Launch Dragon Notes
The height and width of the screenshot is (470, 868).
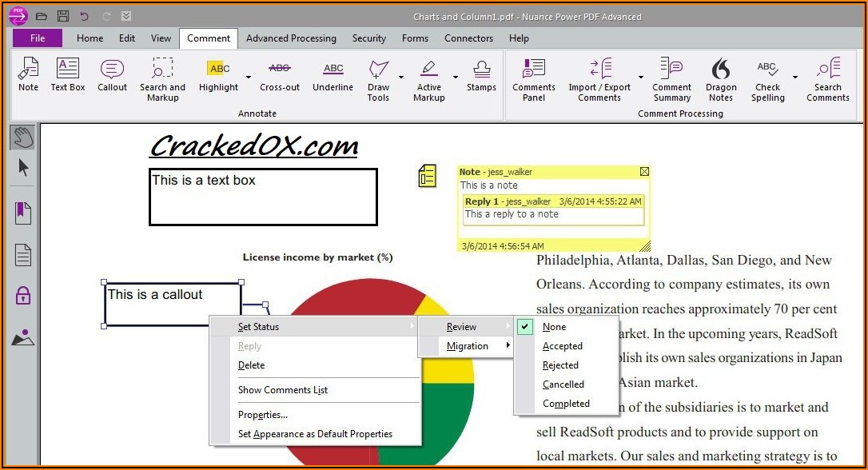[x=720, y=81]
